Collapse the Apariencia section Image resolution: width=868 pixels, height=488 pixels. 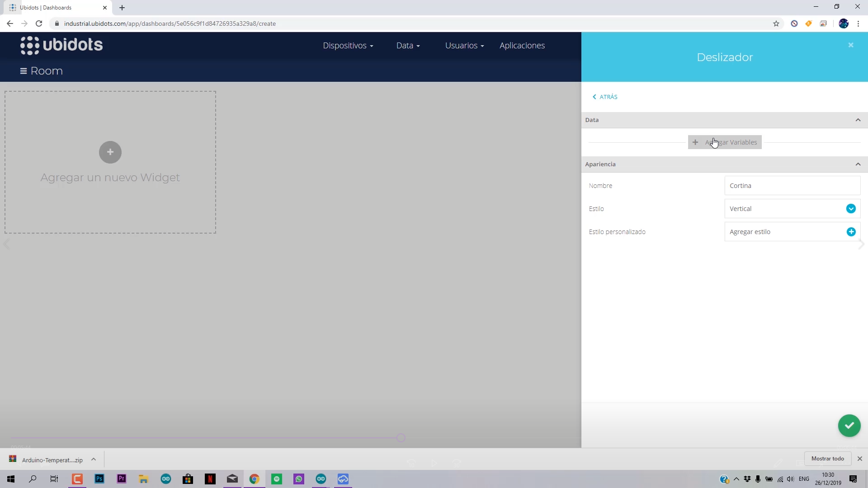point(858,164)
